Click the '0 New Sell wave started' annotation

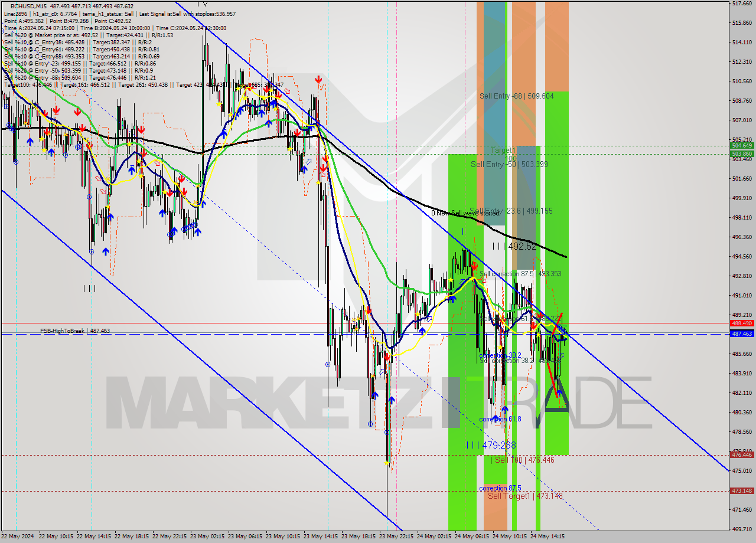coord(465,213)
